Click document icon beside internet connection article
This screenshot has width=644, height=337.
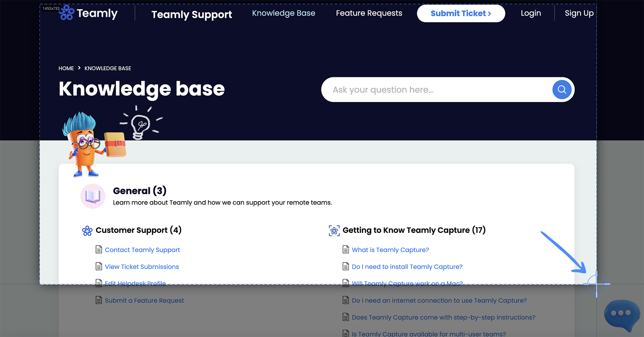[346, 300]
